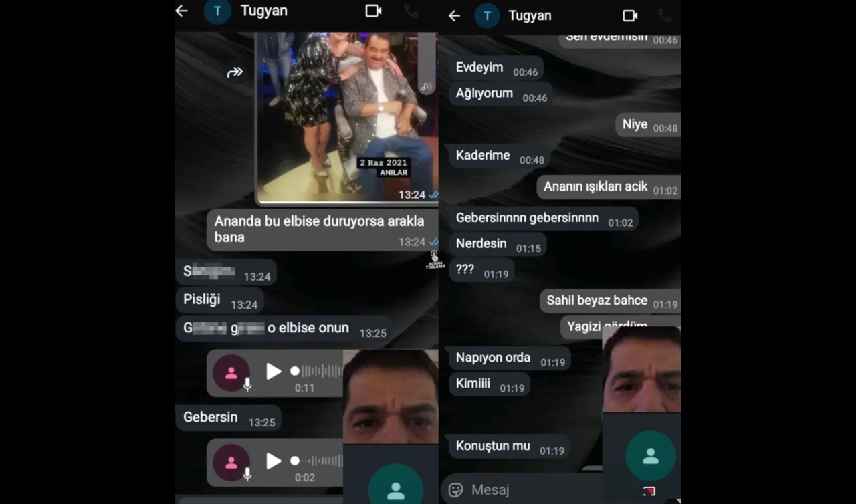Start video call in right chat header
The image size is (856, 504).
tap(630, 15)
